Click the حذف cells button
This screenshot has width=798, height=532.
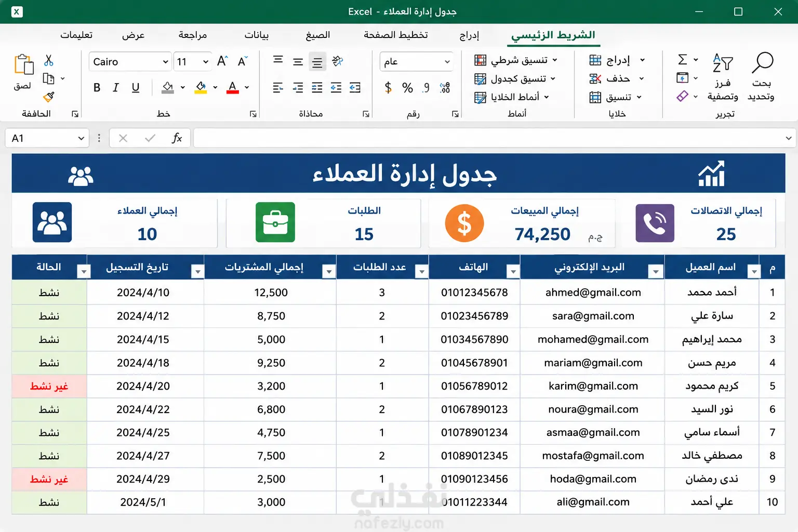tap(617, 78)
